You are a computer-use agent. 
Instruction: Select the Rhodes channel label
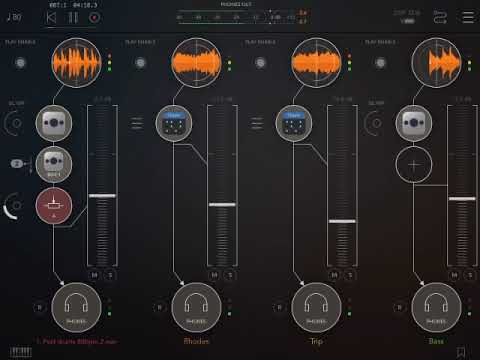pyautogui.click(x=196, y=341)
